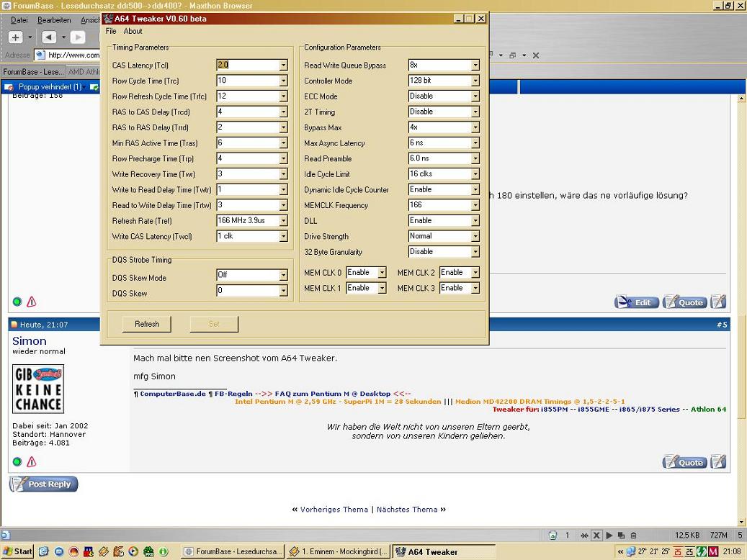Click the multi-quote icon beside the Edit button
The height and width of the screenshot is (560, 747).
[x=718, y=302]
